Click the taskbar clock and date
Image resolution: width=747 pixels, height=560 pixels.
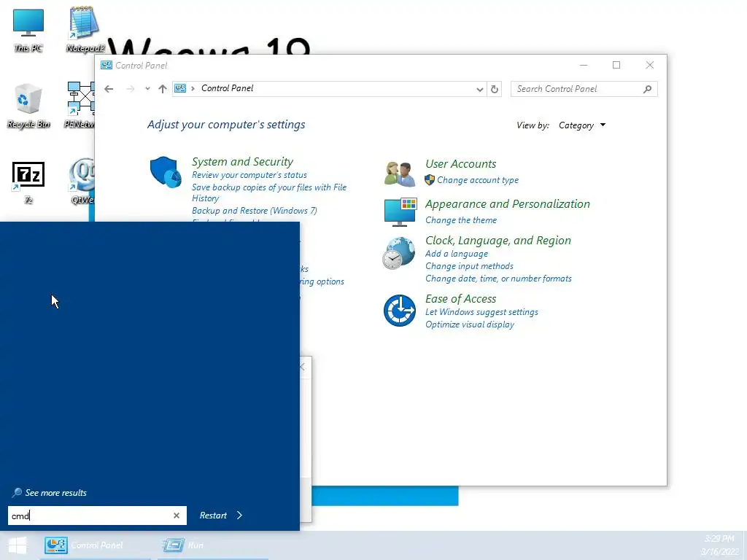click(719, 545)
